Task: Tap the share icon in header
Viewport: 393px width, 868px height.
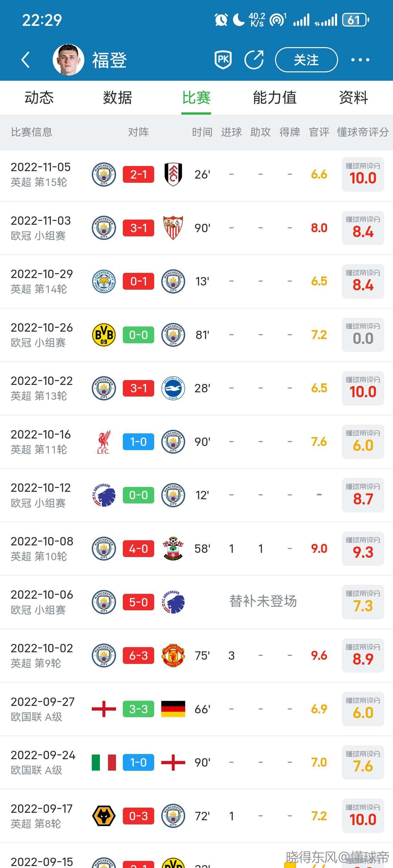Action: (254, 60)
